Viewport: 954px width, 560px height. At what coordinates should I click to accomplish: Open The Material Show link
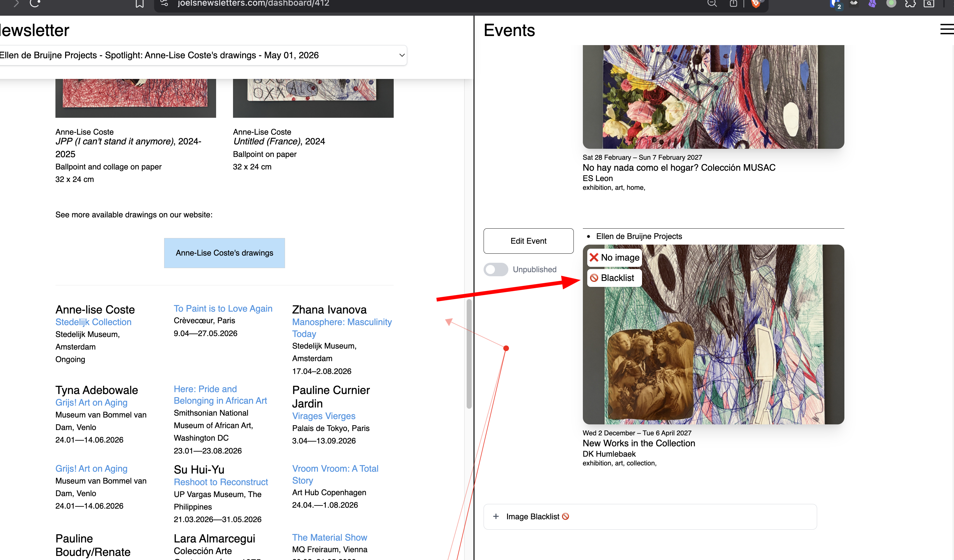pyautogui.click(x=330, y=537)
